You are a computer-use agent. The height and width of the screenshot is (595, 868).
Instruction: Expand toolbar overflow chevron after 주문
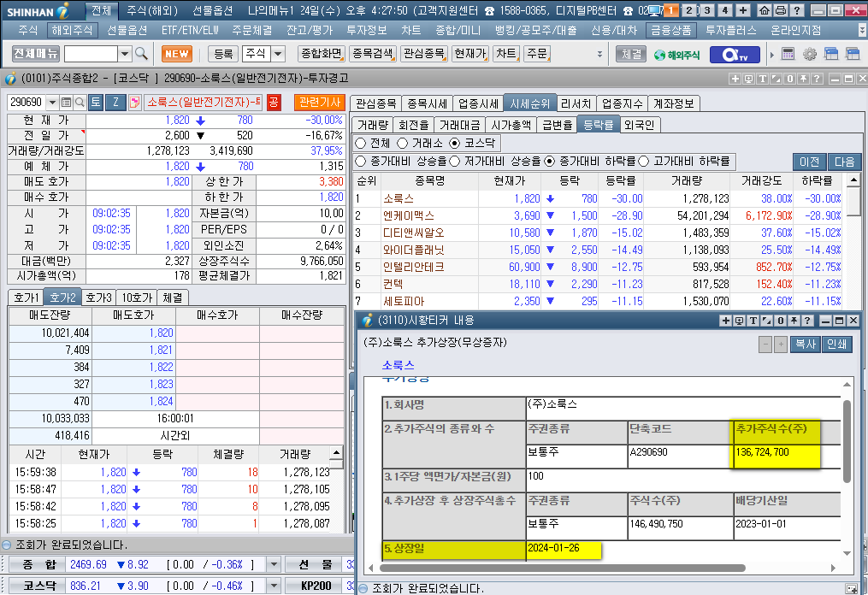pos(599,54)
